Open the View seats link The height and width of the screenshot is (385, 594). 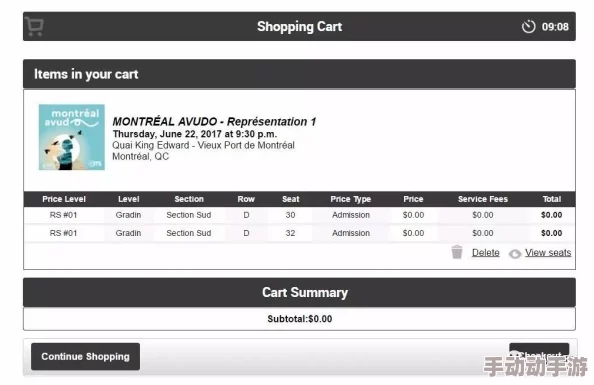(548, 252)
